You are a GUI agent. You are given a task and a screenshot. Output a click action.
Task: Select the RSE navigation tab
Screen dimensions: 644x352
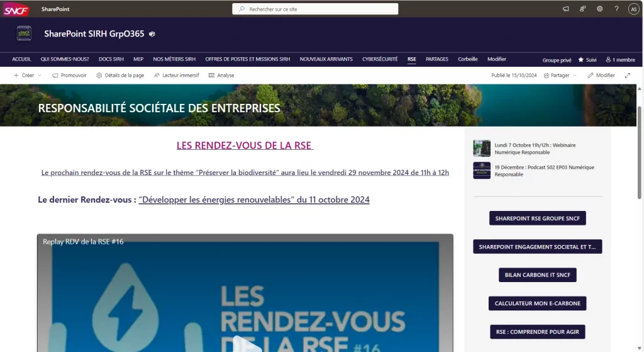coord(411,59)
